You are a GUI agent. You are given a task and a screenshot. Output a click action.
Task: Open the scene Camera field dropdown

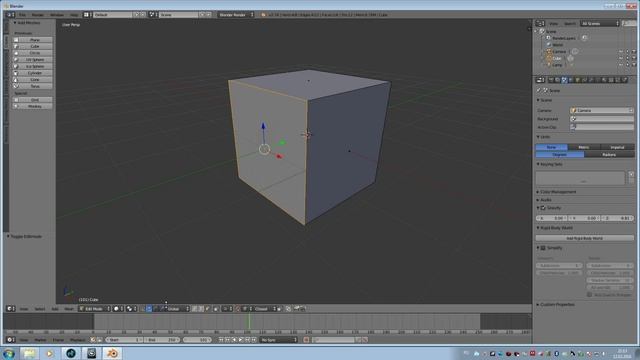(602, 111)
